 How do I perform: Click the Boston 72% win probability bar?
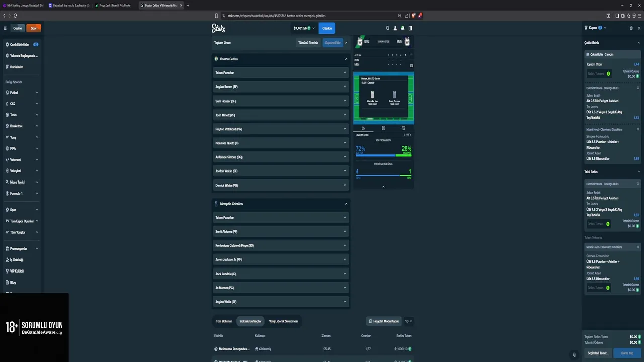375,155
